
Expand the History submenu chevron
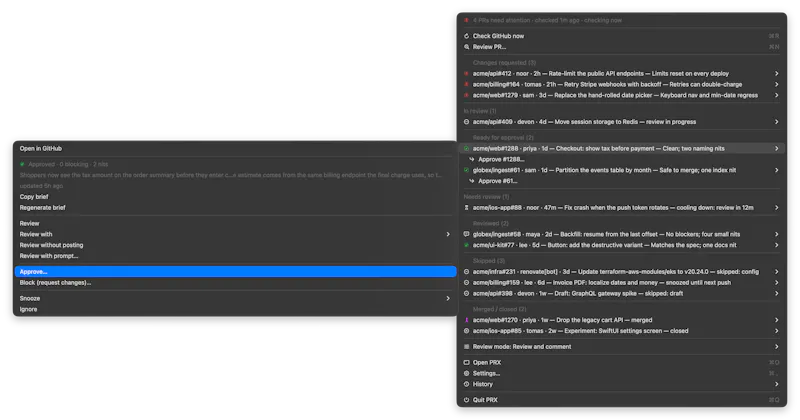(777, 384)
